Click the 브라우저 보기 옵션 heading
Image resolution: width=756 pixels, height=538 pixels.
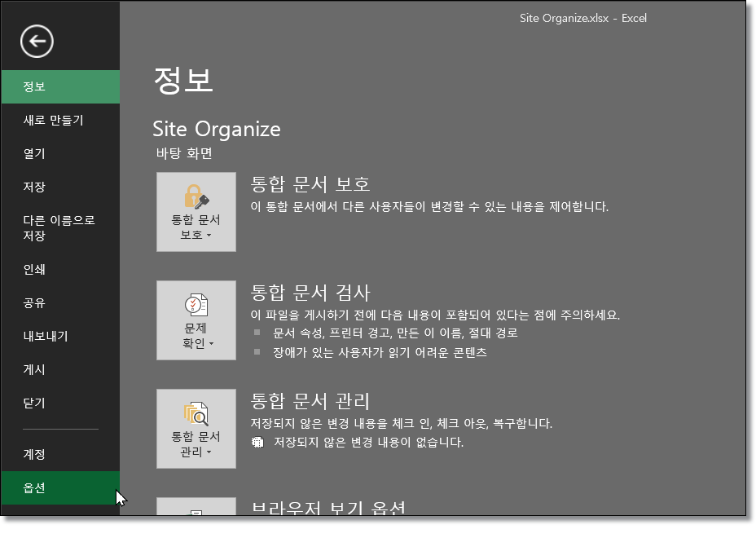point(328,507)
